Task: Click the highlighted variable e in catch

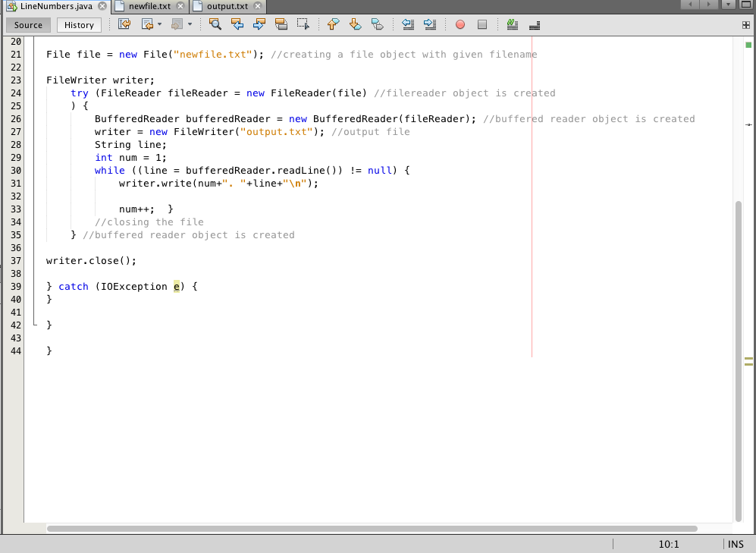Action: (x=177, y=287)
